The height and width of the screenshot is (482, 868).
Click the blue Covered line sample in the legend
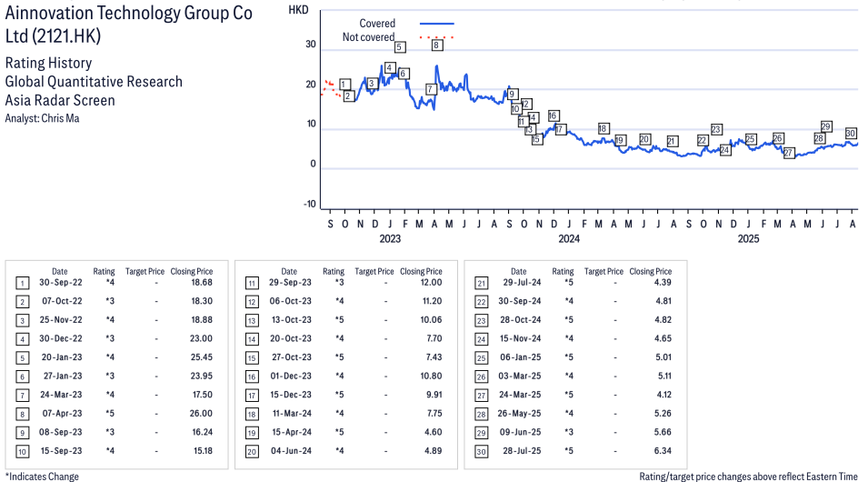(x=437, y=24)
